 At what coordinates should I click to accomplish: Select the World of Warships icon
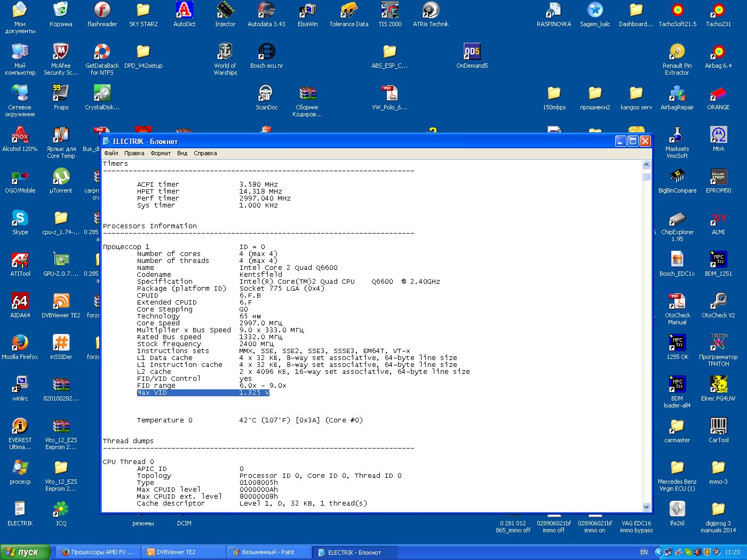point(225,59)
